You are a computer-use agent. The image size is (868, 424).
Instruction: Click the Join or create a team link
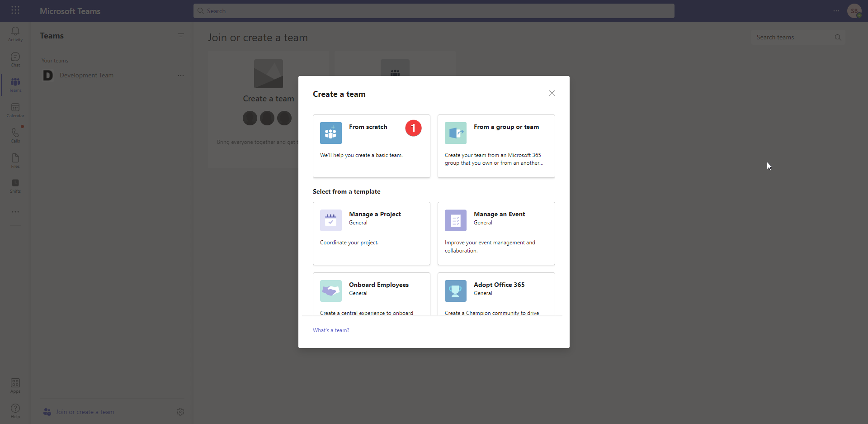coord(85,412)
